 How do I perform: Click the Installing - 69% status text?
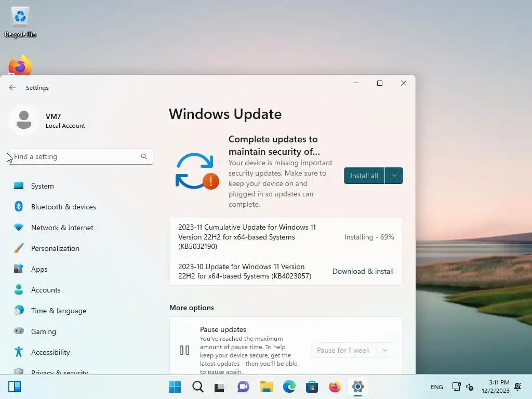pos(369,237)
